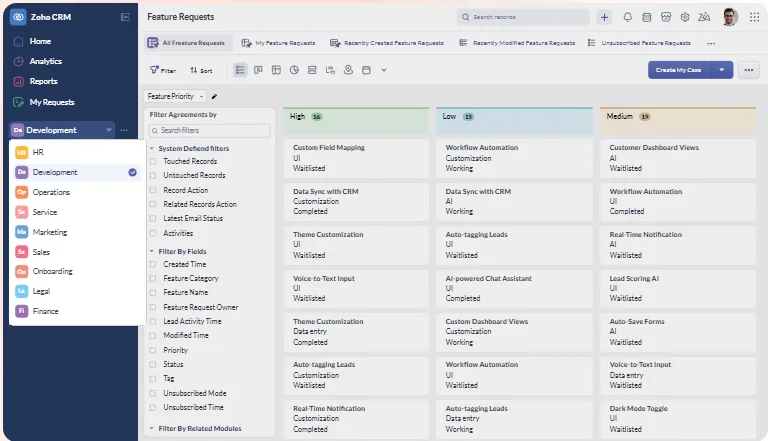Screen dimensions: 768x441
Task: Open the Feature Priority dropdown
Action: [175, 96]
